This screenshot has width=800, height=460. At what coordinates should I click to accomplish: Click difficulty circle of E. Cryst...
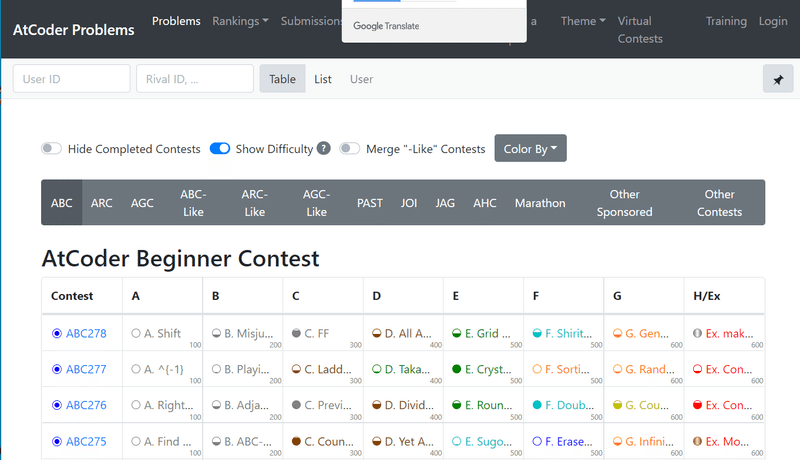click(x=457, y=369)
